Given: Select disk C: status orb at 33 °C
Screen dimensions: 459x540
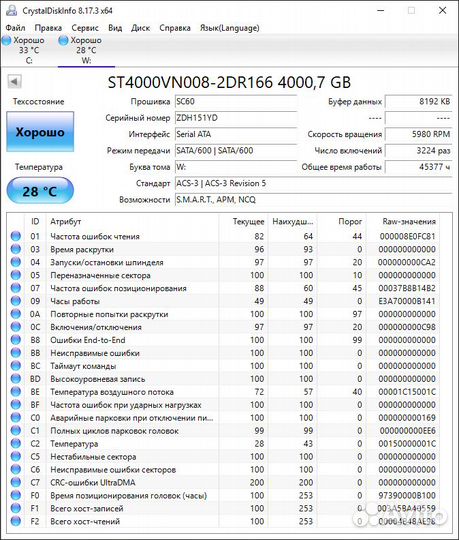Looking at the screenshot, I should 7,41.
